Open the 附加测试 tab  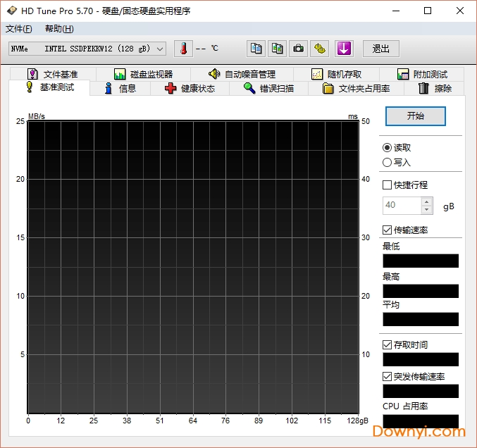point(422,74)
